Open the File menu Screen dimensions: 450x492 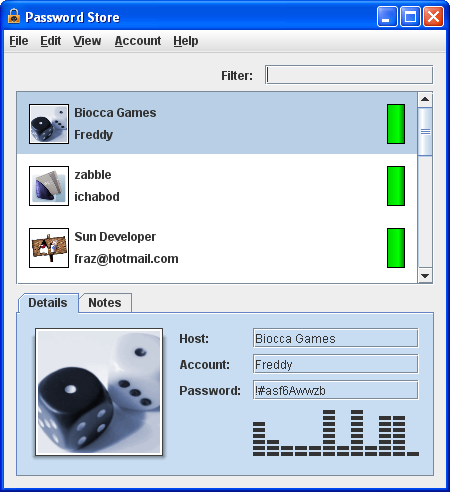tap(19, 41)
